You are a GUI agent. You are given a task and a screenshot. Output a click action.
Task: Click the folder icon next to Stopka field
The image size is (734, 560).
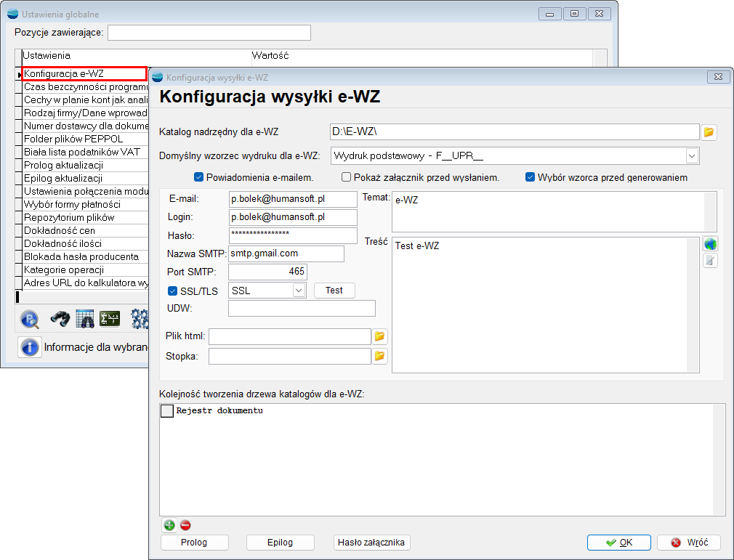(x=380, y=356)
